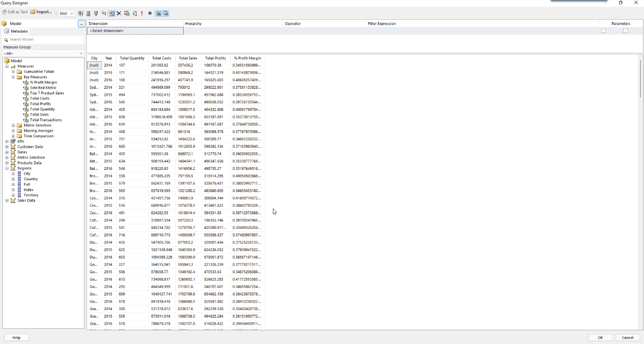The width and height of the screenshot is (644, 344).
Task: Collapse the Measures tree node
Action: [7, 67]
